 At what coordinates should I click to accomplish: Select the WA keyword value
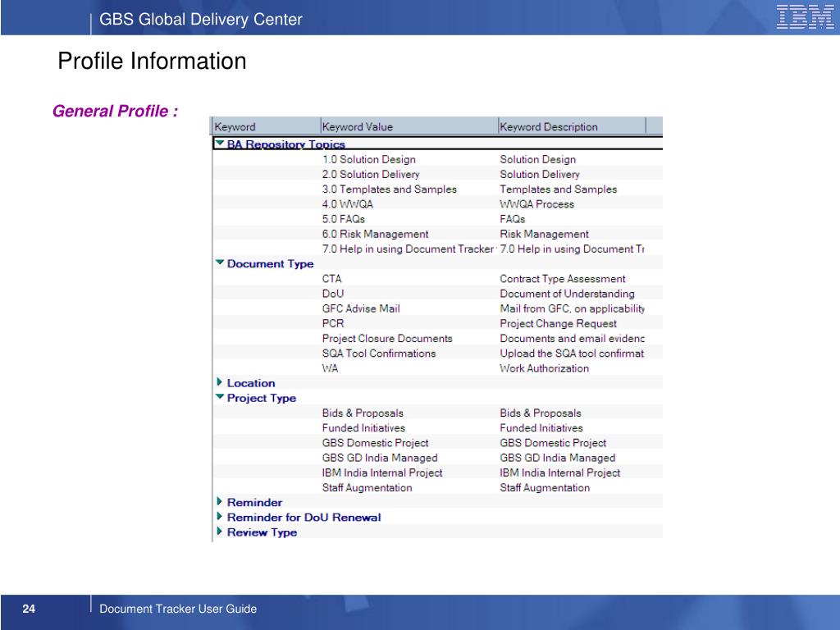coord(330,368)
